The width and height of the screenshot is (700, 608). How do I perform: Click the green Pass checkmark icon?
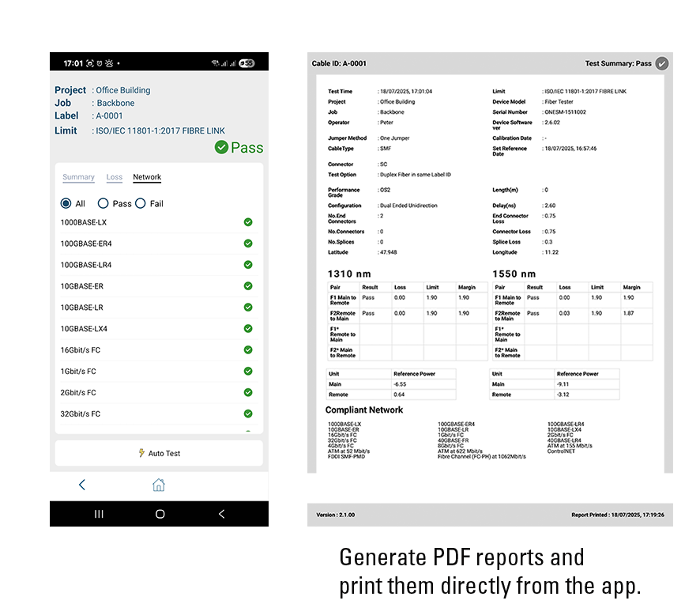(221, 147)
